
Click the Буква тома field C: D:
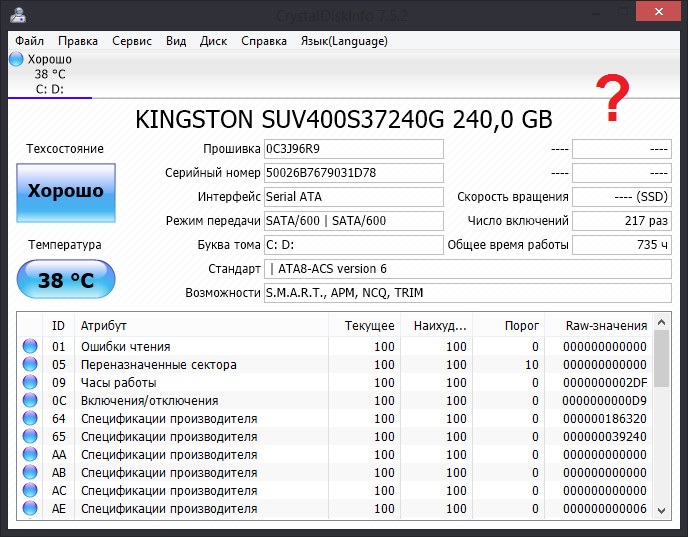click(x=354, y=245)
